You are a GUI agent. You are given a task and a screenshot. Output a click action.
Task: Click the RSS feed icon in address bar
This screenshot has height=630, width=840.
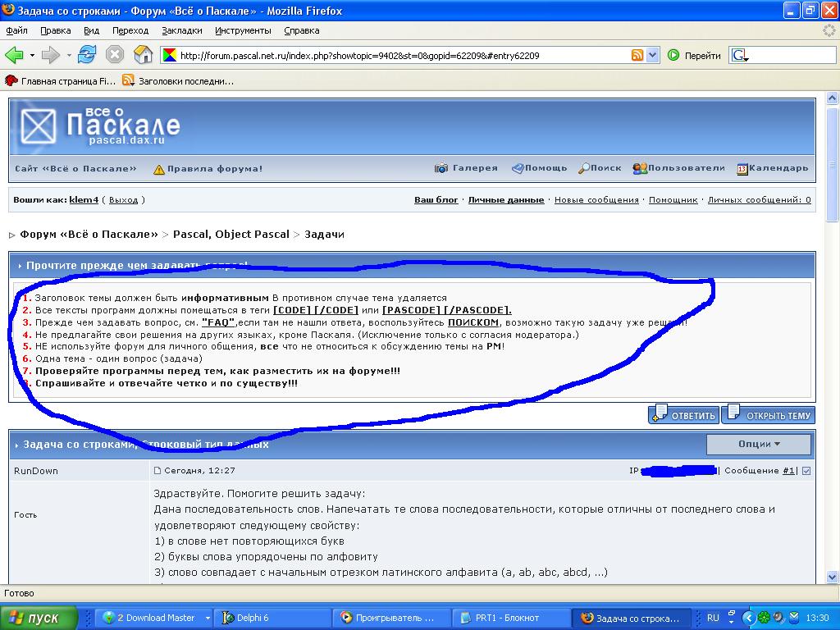coord(637,55)
